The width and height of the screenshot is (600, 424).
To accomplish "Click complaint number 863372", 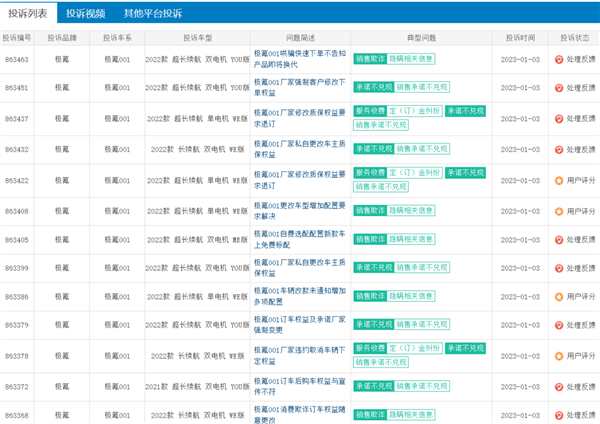I will click(x=17, y=387).
